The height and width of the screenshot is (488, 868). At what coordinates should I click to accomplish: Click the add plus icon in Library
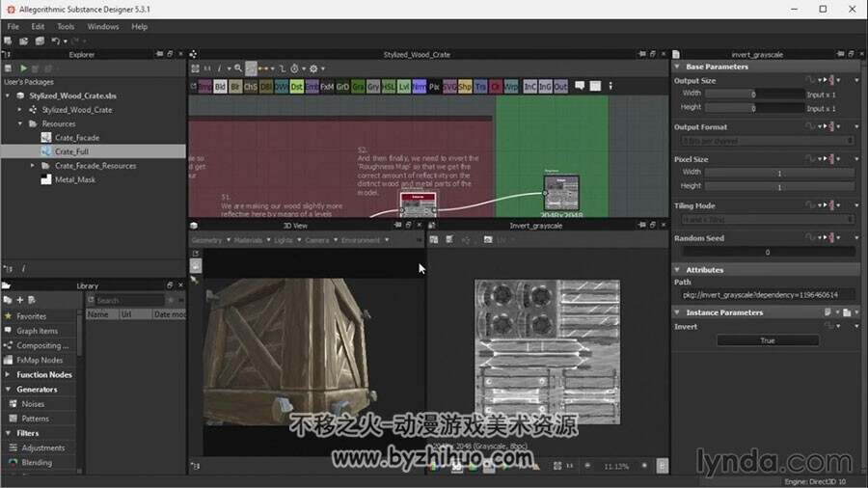20,300
